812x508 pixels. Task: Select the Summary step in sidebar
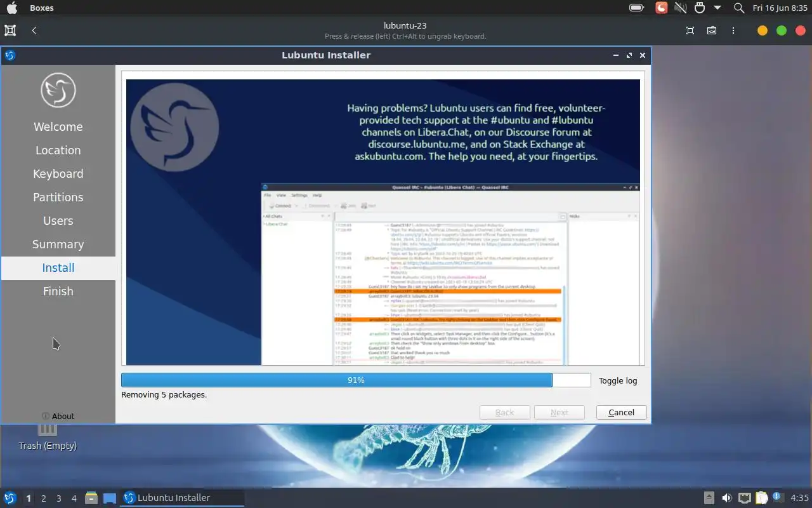pos(58,244)
